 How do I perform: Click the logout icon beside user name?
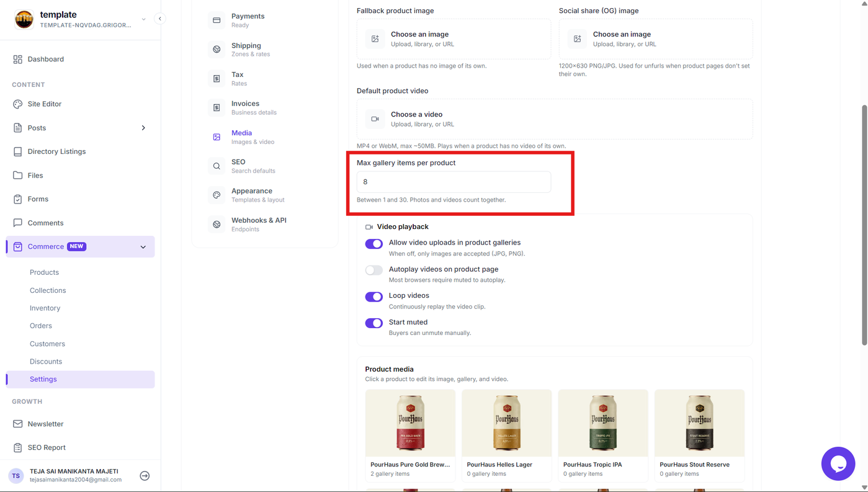[145, 476]
